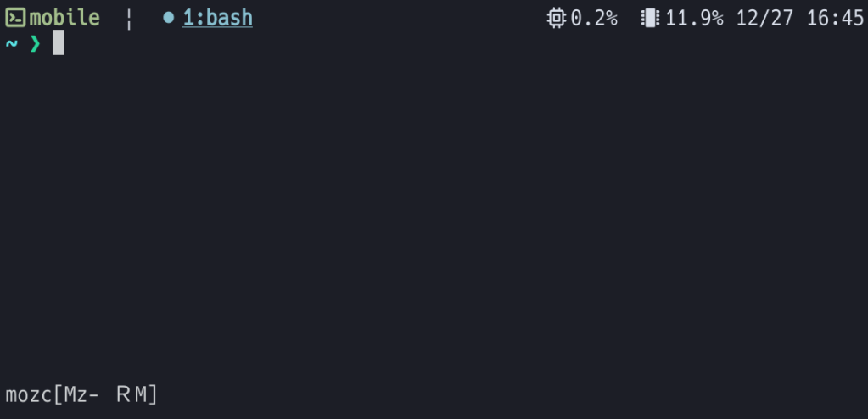Click the blue dot before 1:bash
This screenshot has height=419, width=868.
point(168,18)
